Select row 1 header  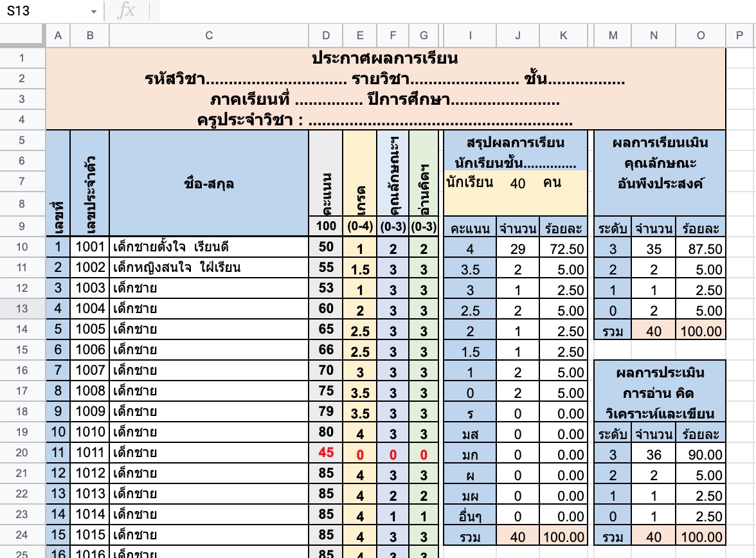(22, 58)
